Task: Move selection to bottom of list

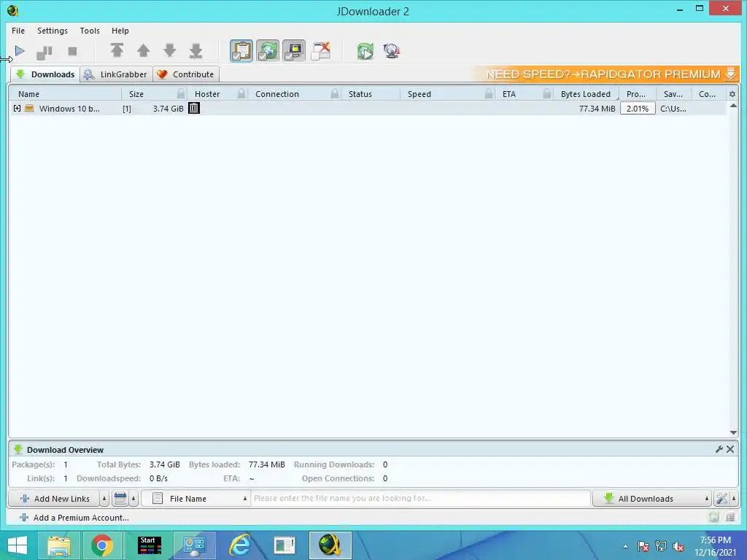Action: (x=196, y=50)
